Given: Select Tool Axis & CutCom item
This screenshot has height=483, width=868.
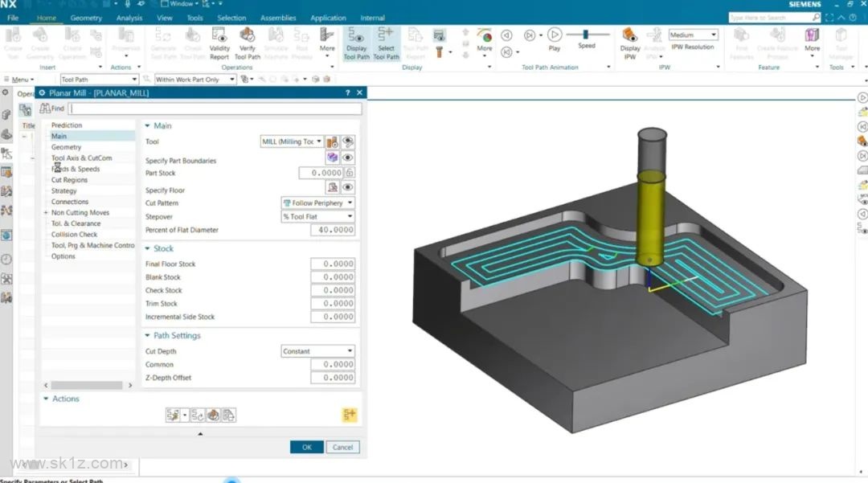Looking at the screenshot, I should tap(81, 158).
